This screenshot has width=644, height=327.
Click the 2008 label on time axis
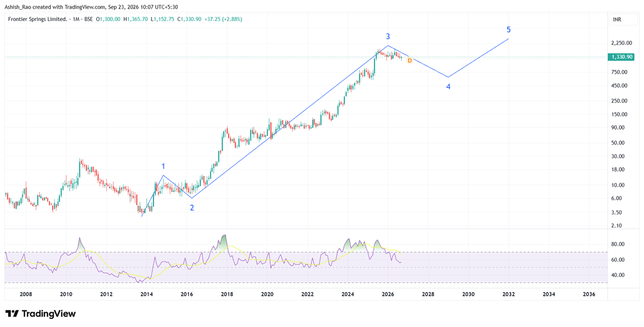(26, 295)
